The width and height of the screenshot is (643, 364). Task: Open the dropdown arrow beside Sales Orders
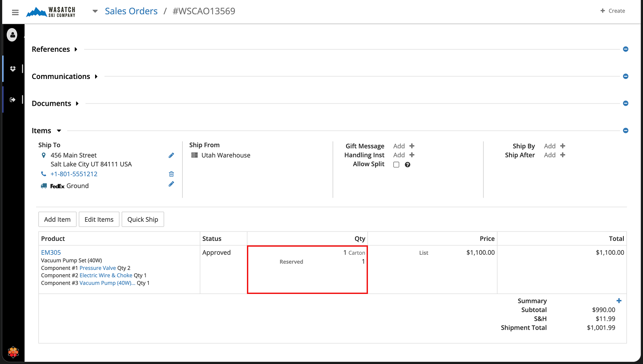pos(95,11)
